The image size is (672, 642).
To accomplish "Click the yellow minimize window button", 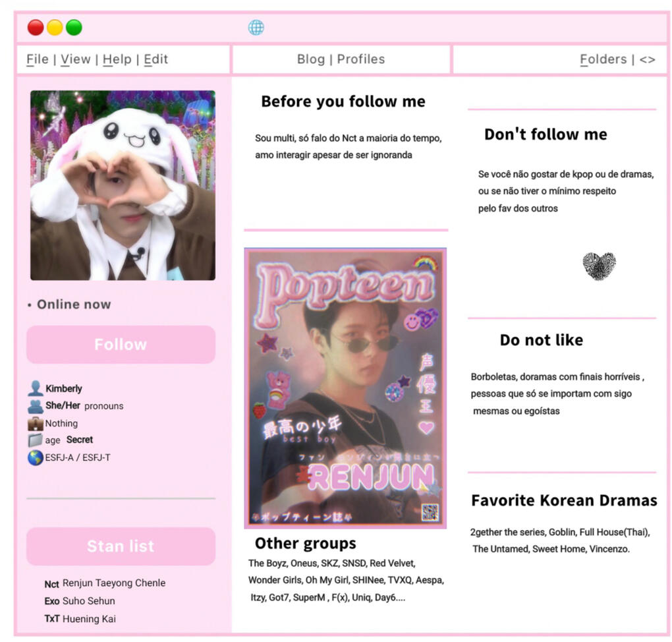I will (55, 28).
